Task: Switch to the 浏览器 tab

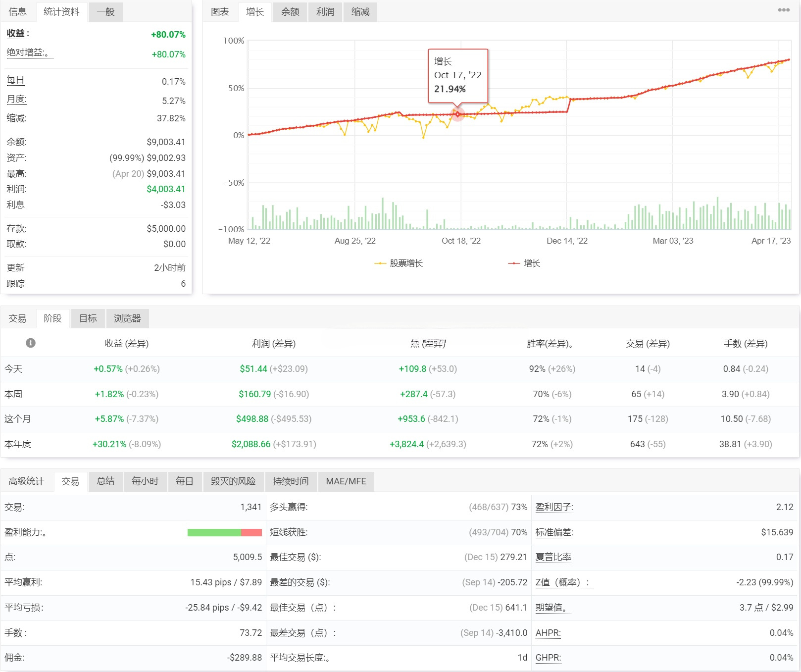Action: click(127, 318)
